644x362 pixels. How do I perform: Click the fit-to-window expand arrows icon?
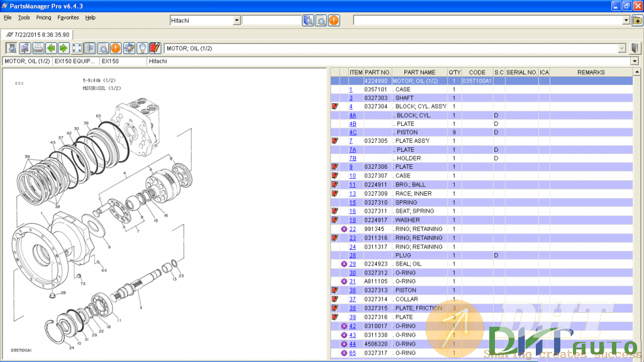(x=77, y=48)
